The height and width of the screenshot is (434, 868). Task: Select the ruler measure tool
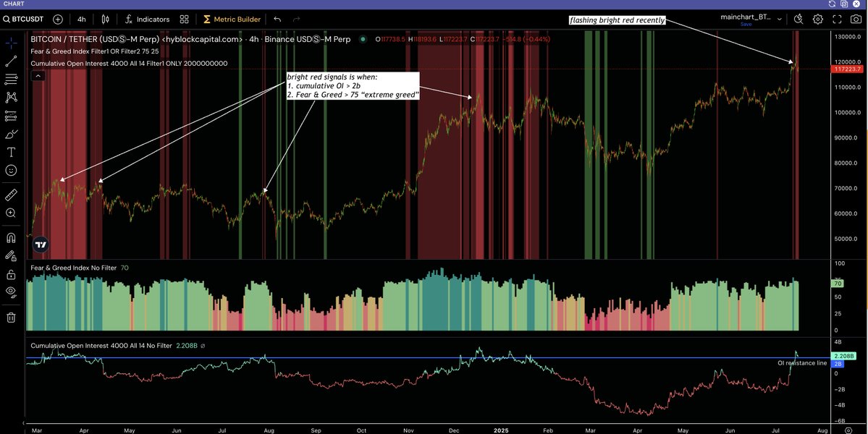point(11,195)
